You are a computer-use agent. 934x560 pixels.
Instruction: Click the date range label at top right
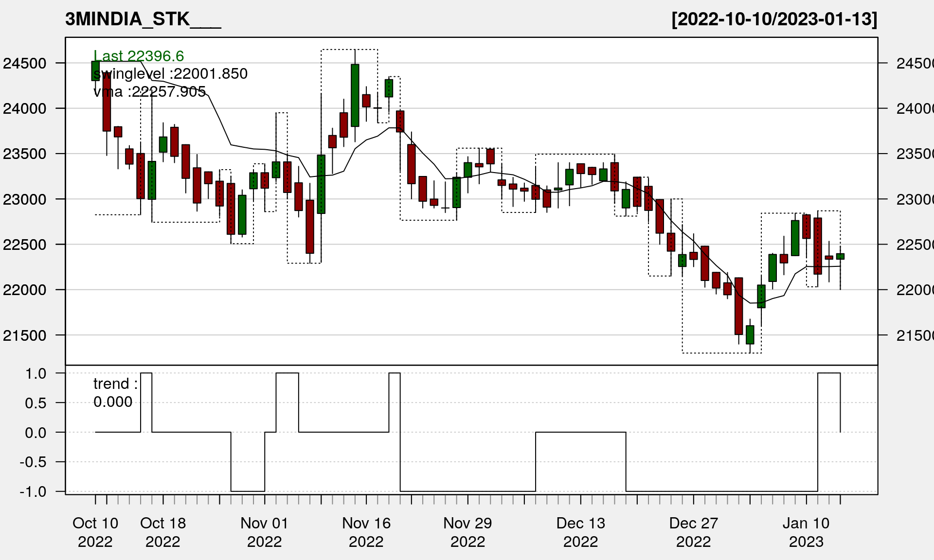pyautogui.click(x=774, y=19)
